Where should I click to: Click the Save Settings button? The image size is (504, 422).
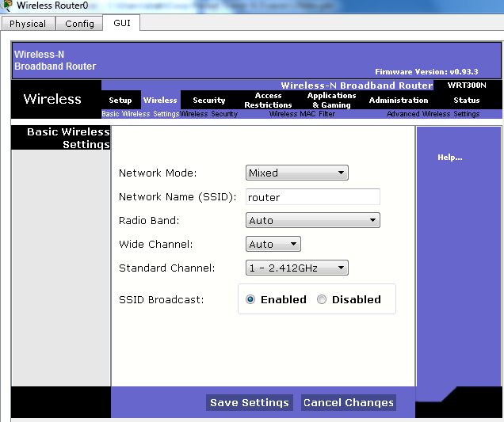coord(249,403)
